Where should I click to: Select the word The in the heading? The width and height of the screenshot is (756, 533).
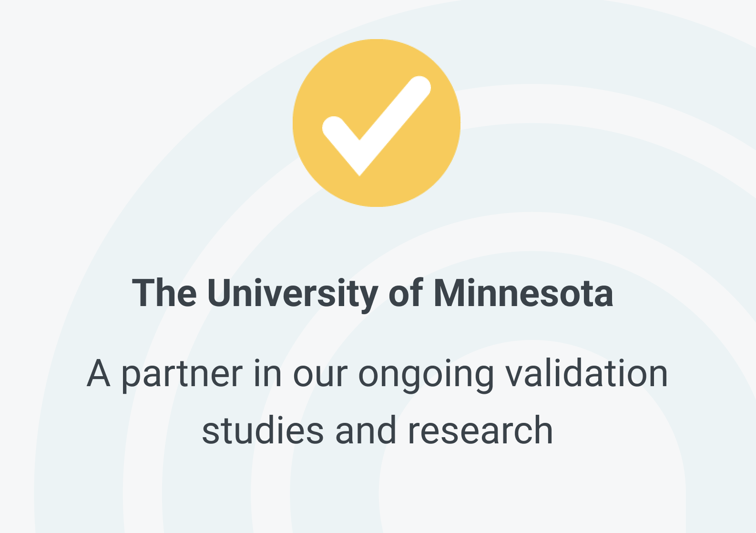tap(164, 292)
